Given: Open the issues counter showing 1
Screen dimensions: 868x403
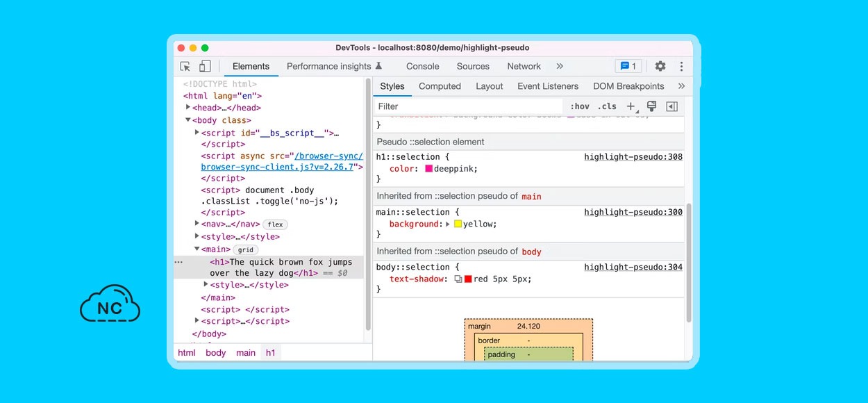Looking at the screenshot, I should (628, 66).
